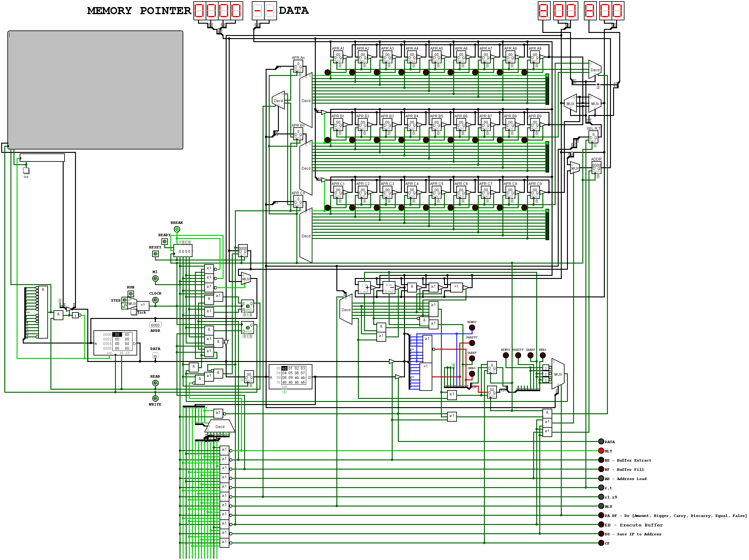
Task: Click the CF output indicator
Action: pyautogui.click(x=601, y=543)
